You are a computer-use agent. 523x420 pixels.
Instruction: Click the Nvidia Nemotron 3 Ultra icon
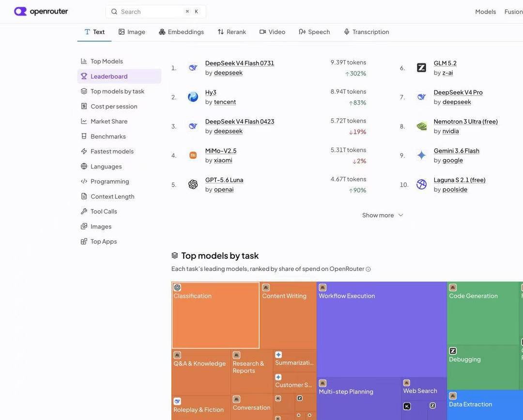422,126
